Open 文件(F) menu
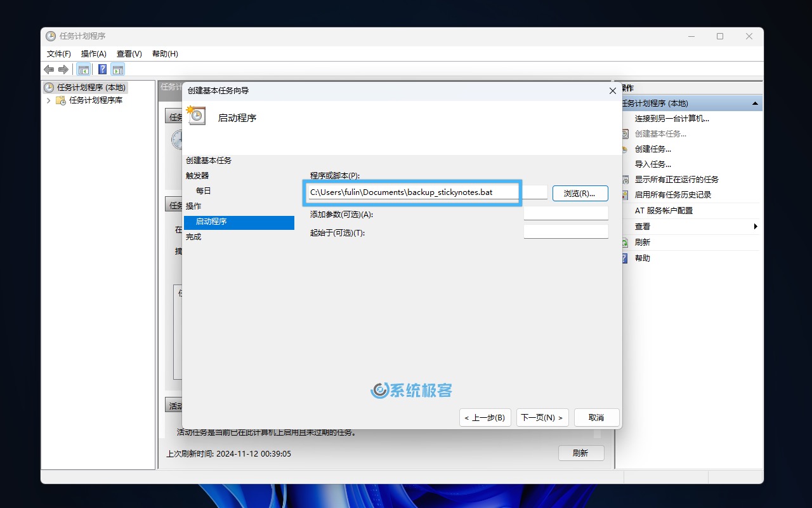The height and width of the screenshot is (508, 812). pyautogui.click(x=59, y=54)
